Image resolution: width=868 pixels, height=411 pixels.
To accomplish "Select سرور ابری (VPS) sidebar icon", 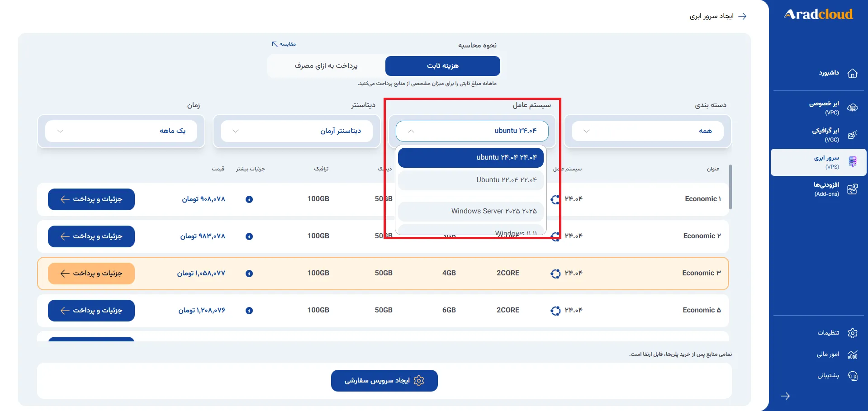I will [852, 162].
